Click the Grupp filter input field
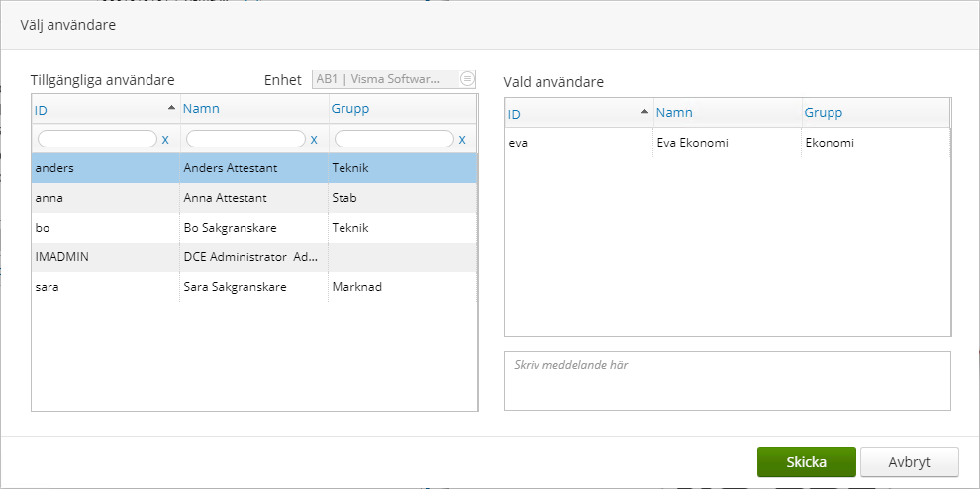The width and height of the screenshot is (980, 489). (394, 139)
